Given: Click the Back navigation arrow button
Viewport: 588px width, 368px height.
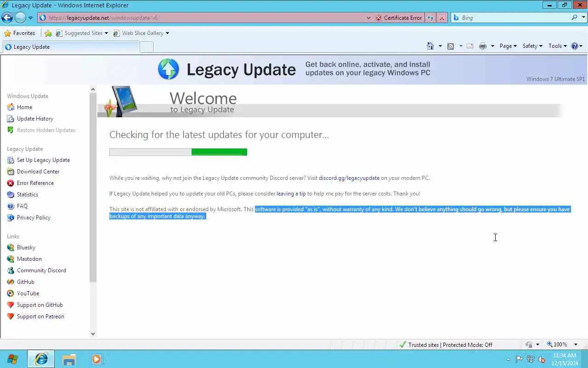Looking at the screenshot, I should click(7, 17).
